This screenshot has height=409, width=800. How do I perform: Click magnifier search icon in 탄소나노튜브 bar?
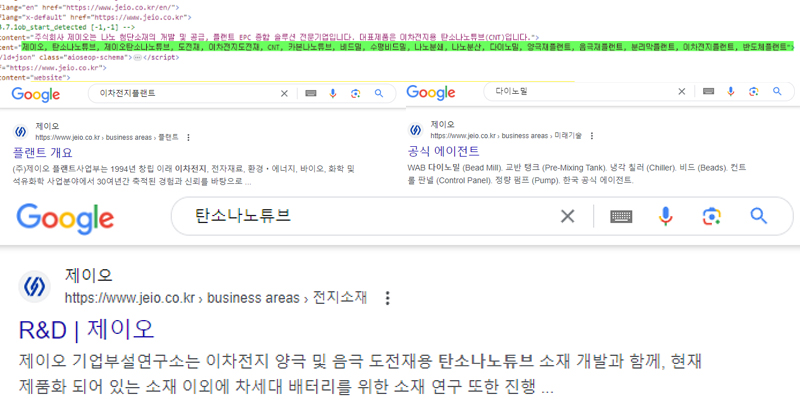(759, 216)
